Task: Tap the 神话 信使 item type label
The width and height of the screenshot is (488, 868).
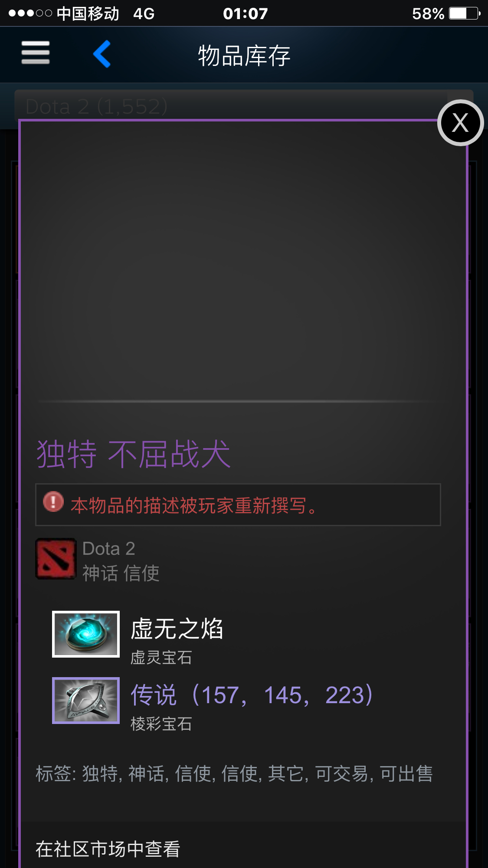Action: pos(121,573)
